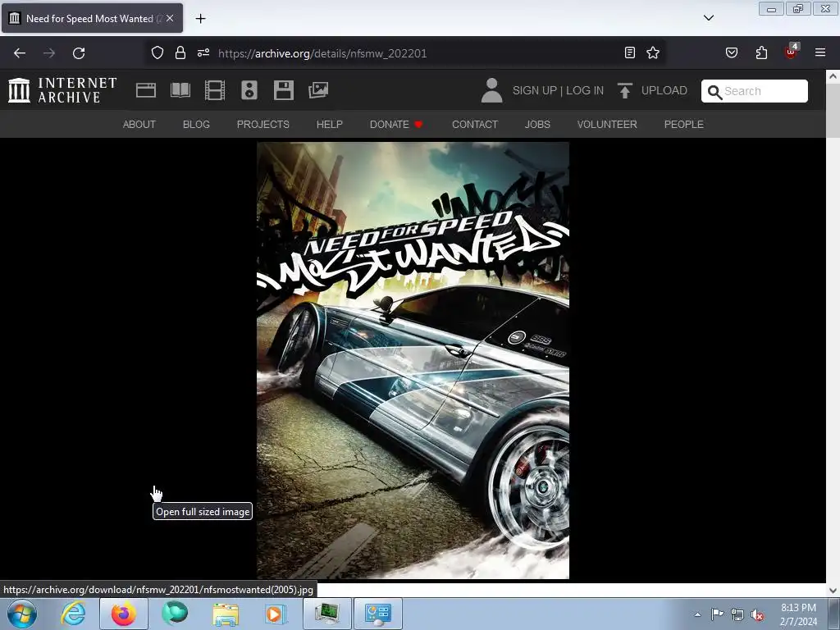The height and width of the screenshot is (630, 840).
Task: Open the HELP menu item
Action: 330,125
